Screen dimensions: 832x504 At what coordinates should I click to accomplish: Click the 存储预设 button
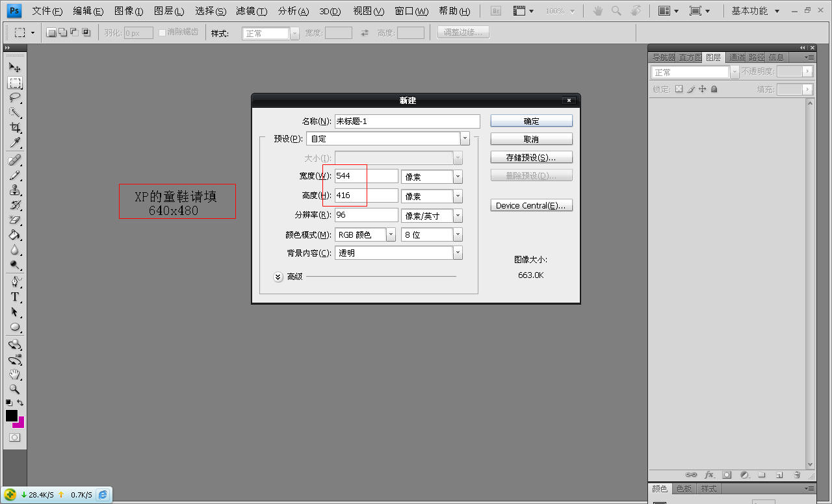pos(532,157)
